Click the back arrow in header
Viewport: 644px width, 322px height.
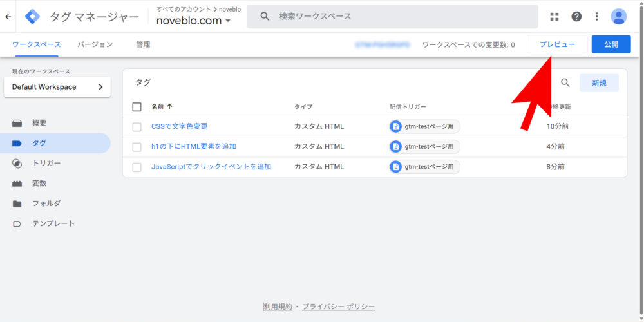tap(8, 17)
